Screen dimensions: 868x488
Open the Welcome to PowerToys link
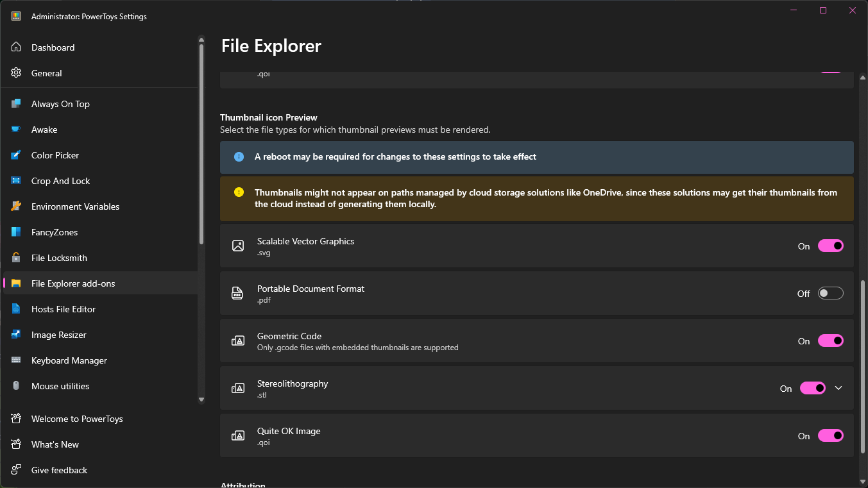(101, 419)
